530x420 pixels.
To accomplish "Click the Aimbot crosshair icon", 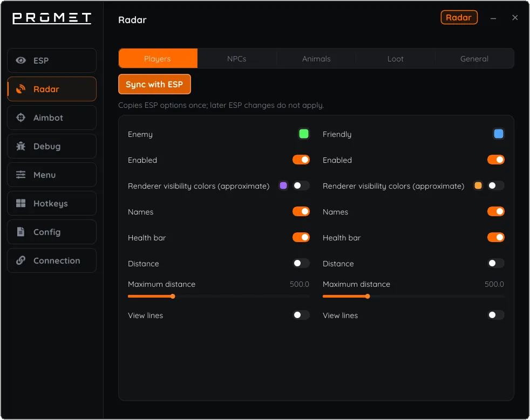I will pyautogui.click(x=21, y=118).
